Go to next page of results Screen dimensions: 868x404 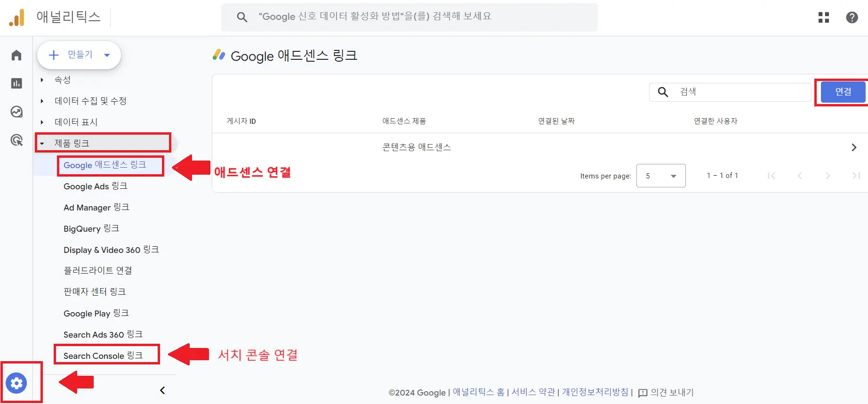pos(828,176)
